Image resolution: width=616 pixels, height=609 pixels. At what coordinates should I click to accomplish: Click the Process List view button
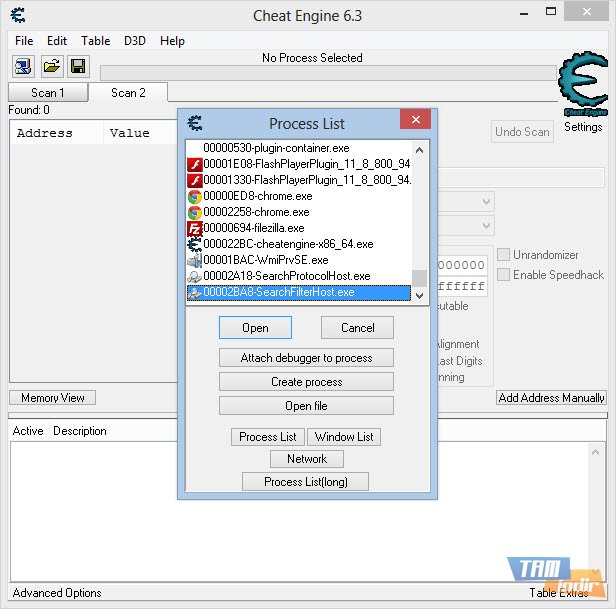[x=268, y=437]
